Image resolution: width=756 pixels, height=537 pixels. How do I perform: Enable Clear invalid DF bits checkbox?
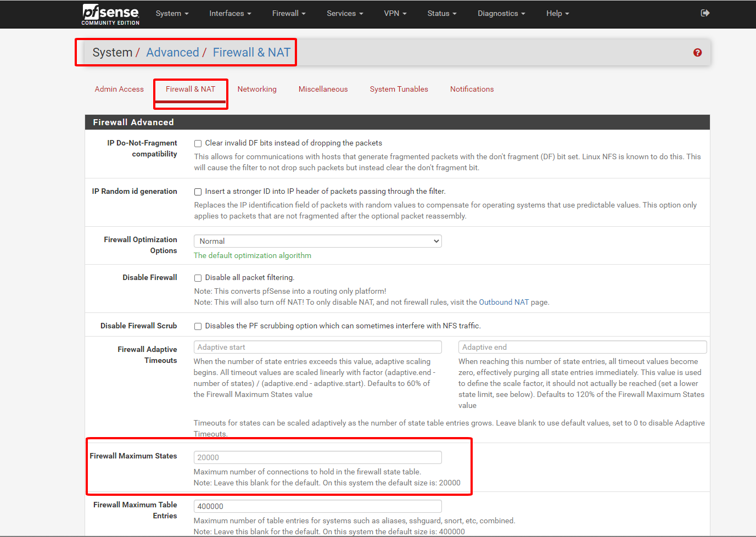[198, 143]
